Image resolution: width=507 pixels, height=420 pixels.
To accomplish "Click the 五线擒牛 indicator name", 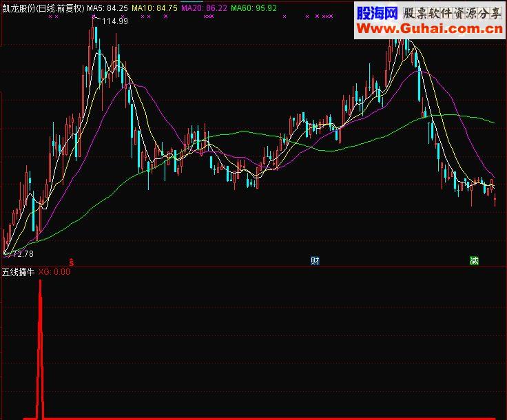I will pos(18,272).
